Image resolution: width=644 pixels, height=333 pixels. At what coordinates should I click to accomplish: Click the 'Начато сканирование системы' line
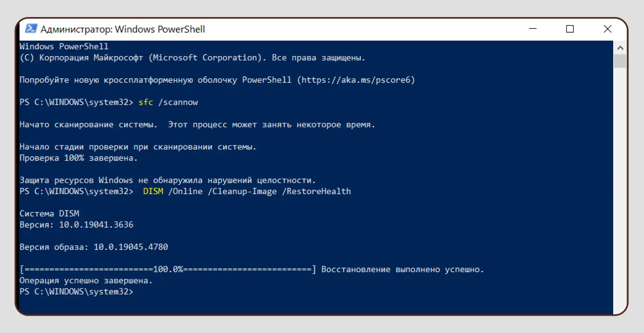coord(197,125)
